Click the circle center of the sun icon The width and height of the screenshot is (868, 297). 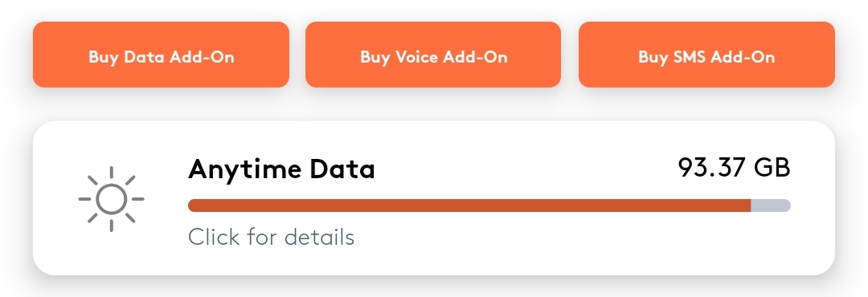point(111,199)
